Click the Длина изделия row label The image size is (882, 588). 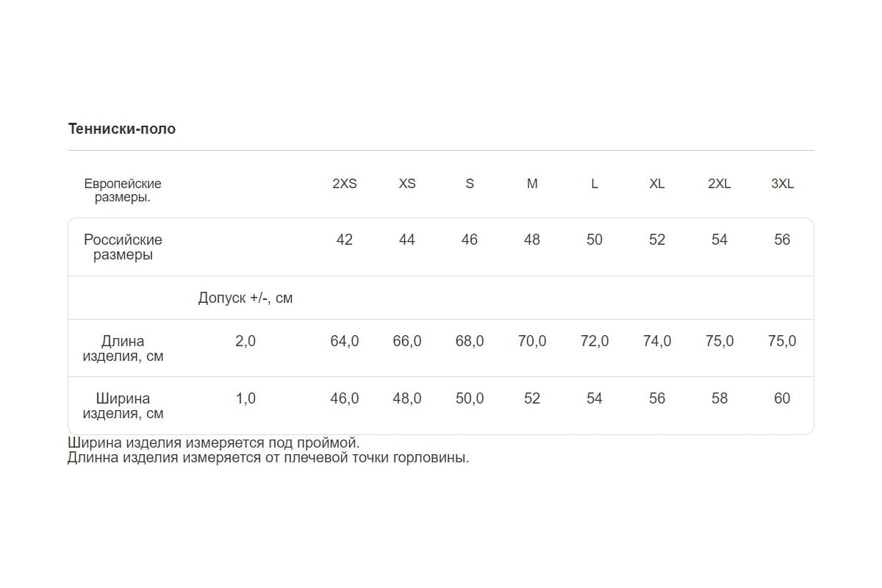pyautogui.click(x=123, y=348)
